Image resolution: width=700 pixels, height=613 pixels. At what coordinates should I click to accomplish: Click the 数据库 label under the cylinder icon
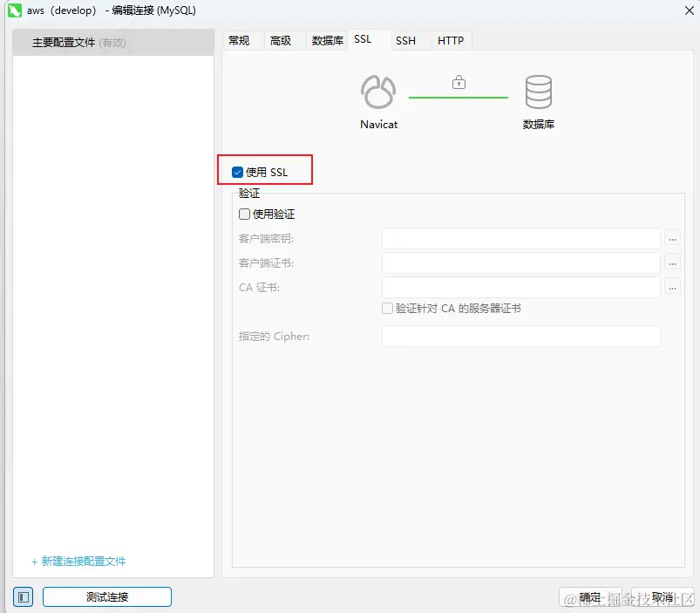539,125
